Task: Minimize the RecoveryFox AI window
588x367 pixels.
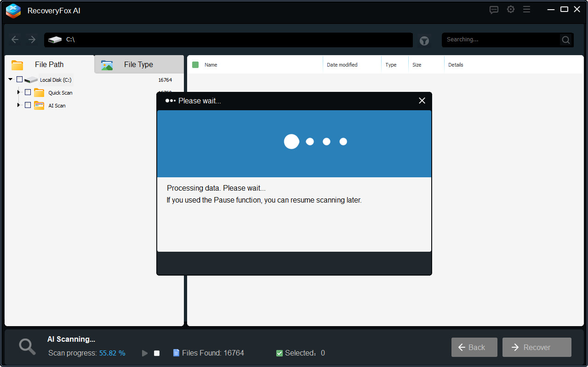Action: 551,9
